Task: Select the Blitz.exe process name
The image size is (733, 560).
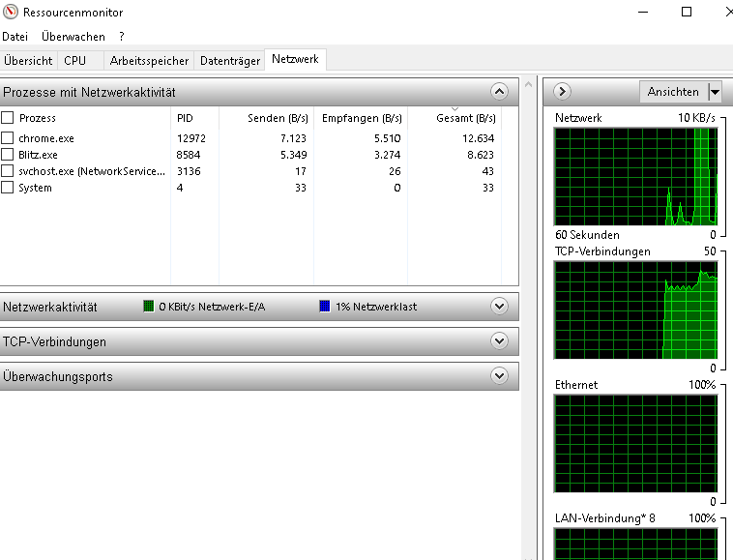Action: [38, 155]
